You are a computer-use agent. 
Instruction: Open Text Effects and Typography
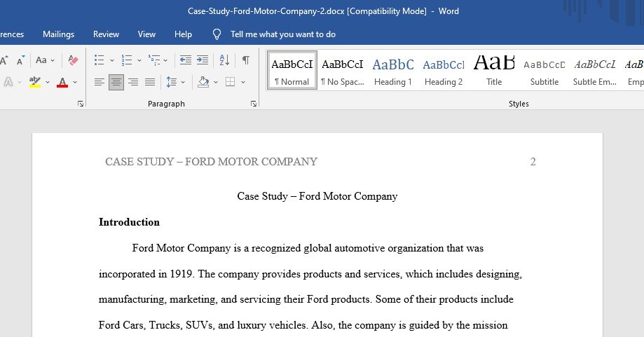tap(8, 82)
